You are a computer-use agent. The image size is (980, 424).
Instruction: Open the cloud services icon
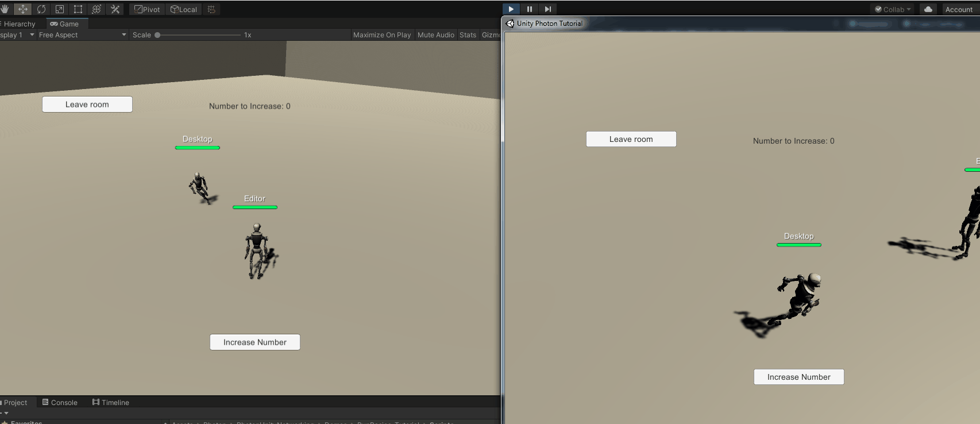[x=928, y=9]
